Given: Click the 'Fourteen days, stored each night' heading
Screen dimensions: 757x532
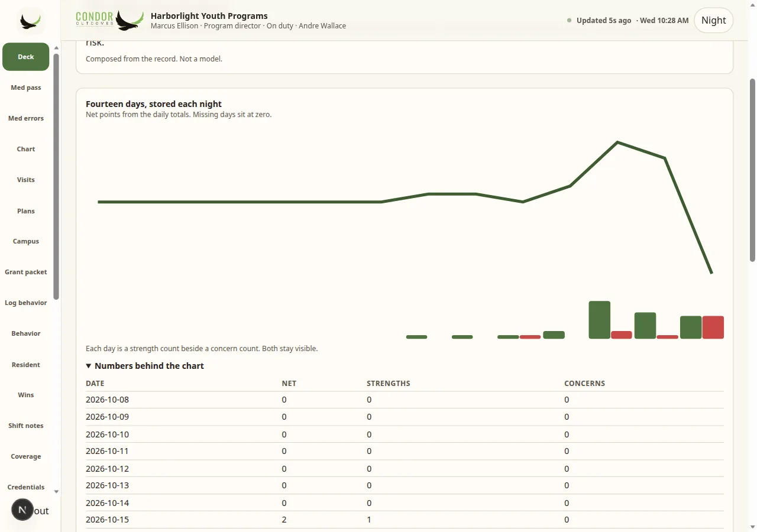Looking at the screenshot, I should (x=154, y=104).
